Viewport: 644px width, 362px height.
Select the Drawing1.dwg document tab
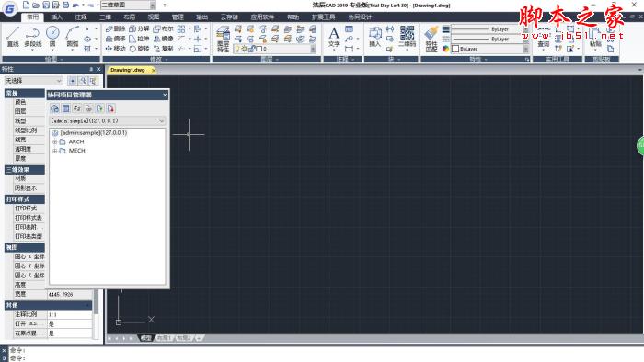[x=128, y=70]
